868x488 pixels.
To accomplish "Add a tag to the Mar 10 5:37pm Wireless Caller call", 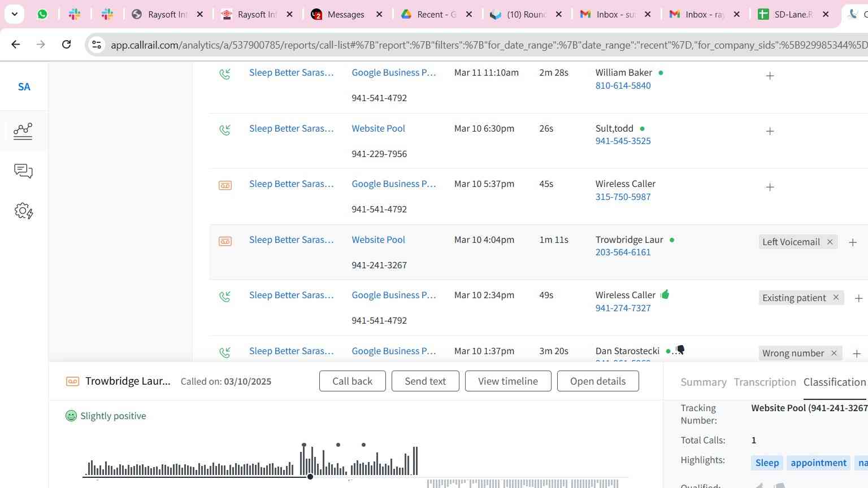I will [770, 187].
